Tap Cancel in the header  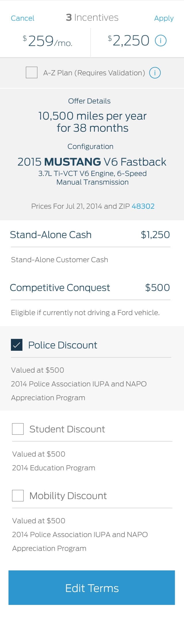(22, 18)
